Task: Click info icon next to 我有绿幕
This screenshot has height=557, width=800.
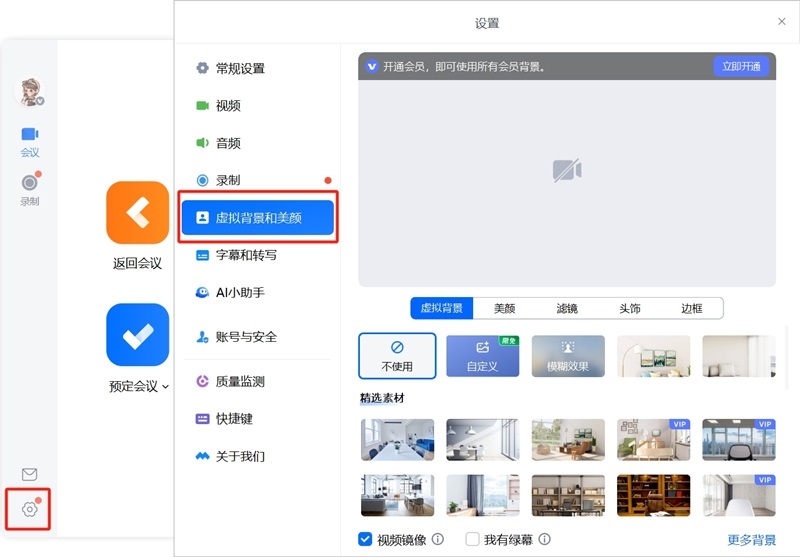Action: coord(544,539)
